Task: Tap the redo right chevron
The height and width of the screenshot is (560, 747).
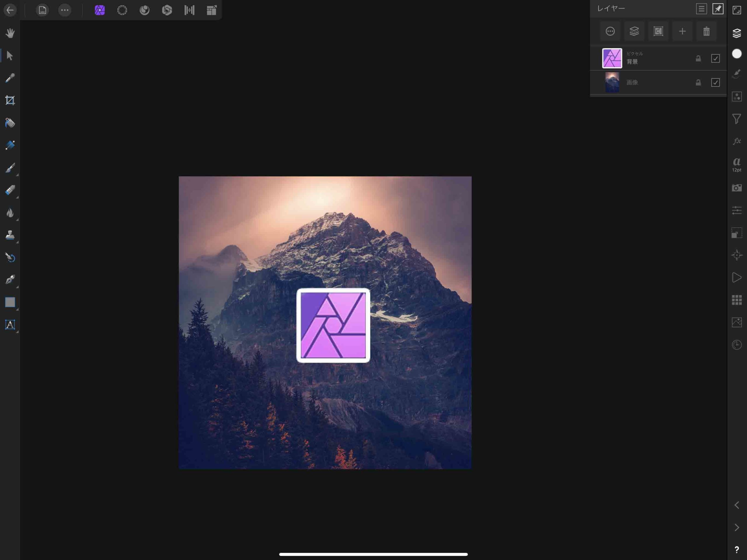Action: pos(736,528)
